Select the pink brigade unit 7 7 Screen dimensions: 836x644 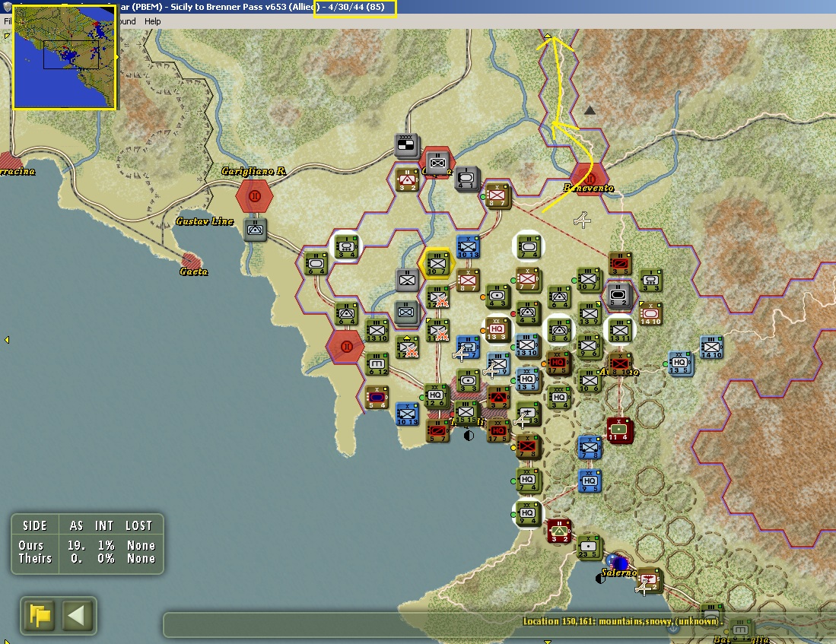(528, 279)
